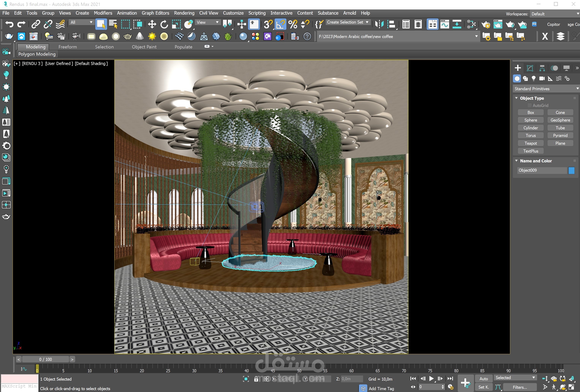Switch to the Freeform ribbon tab
Image resolution: width=580 pixels, height=392 pixels.
click(68, 47)
